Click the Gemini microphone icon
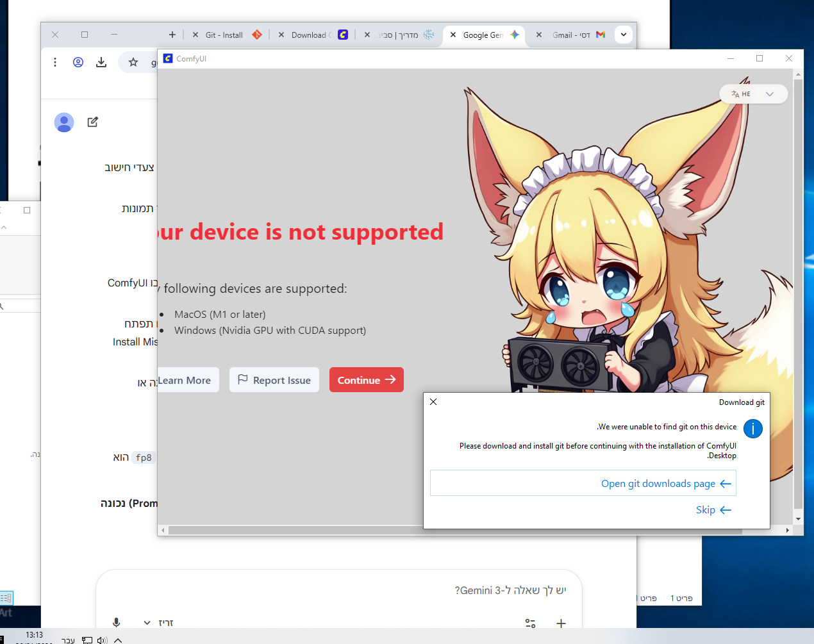814x644 pixels. 116,622
